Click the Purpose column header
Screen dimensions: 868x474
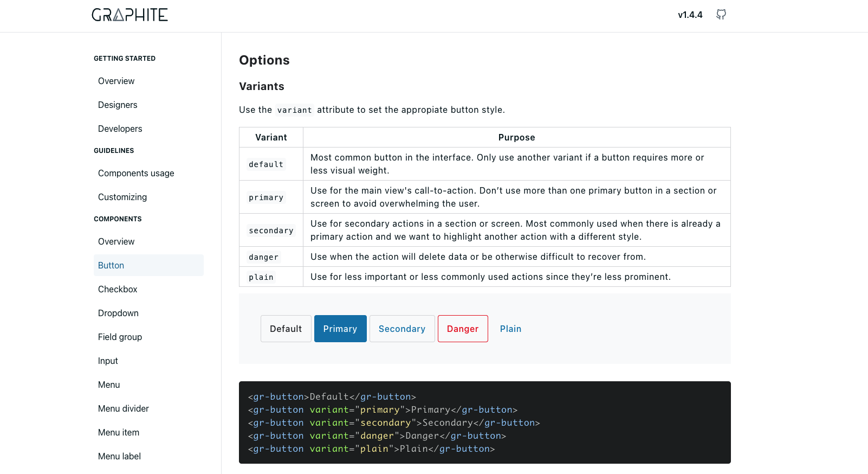point(517,137)
